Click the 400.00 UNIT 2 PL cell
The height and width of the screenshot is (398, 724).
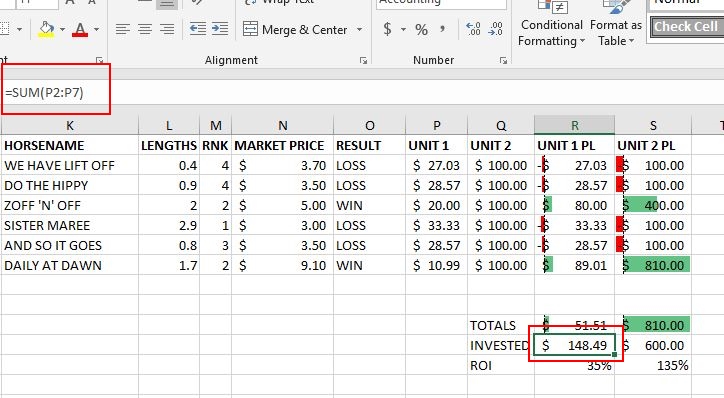[653, 205]
